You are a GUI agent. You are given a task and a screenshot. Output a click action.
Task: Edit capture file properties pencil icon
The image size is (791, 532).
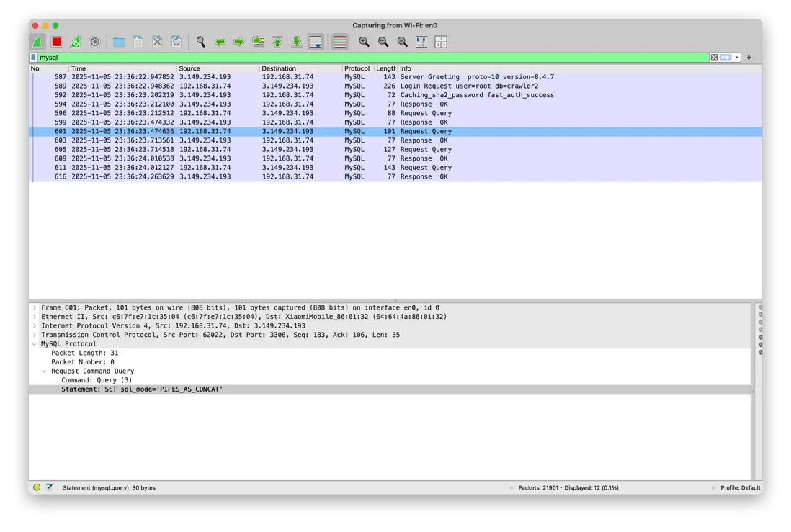[50, 487]
